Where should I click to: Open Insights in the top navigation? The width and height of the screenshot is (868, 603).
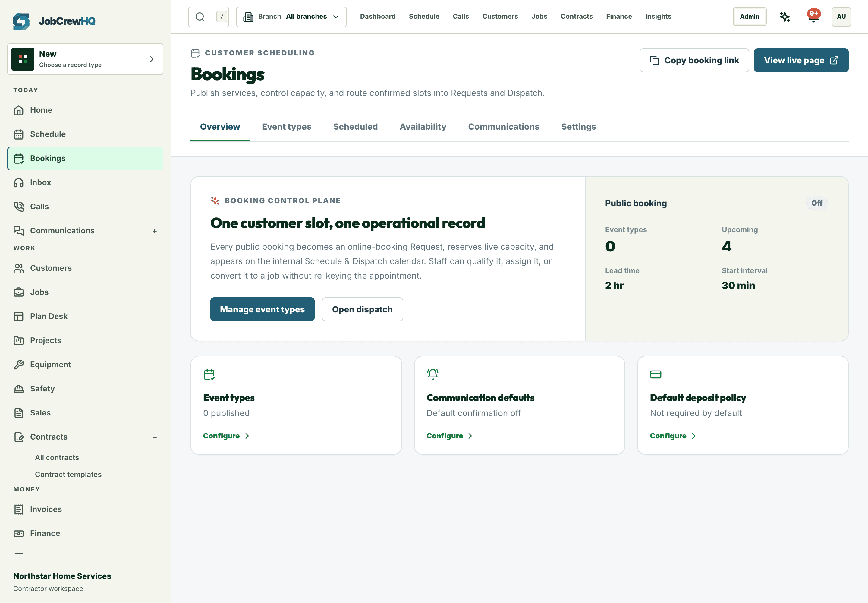pyautogui.click(x=658, y=17)
